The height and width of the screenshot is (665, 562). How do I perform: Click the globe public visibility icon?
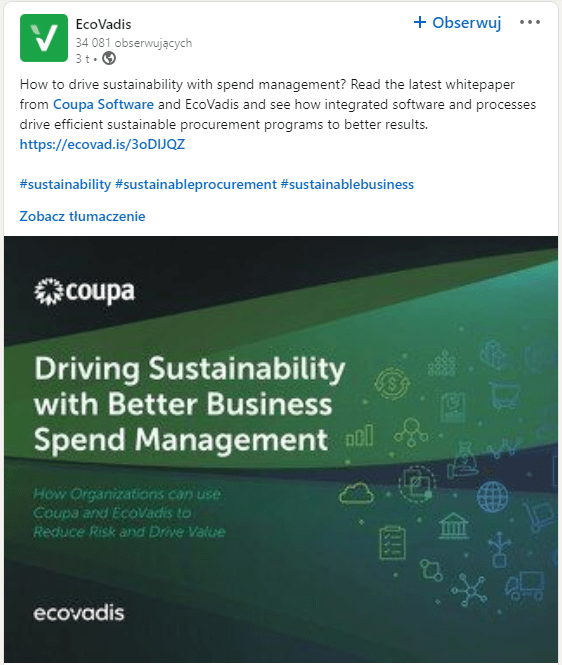click(x=109, y=58)
